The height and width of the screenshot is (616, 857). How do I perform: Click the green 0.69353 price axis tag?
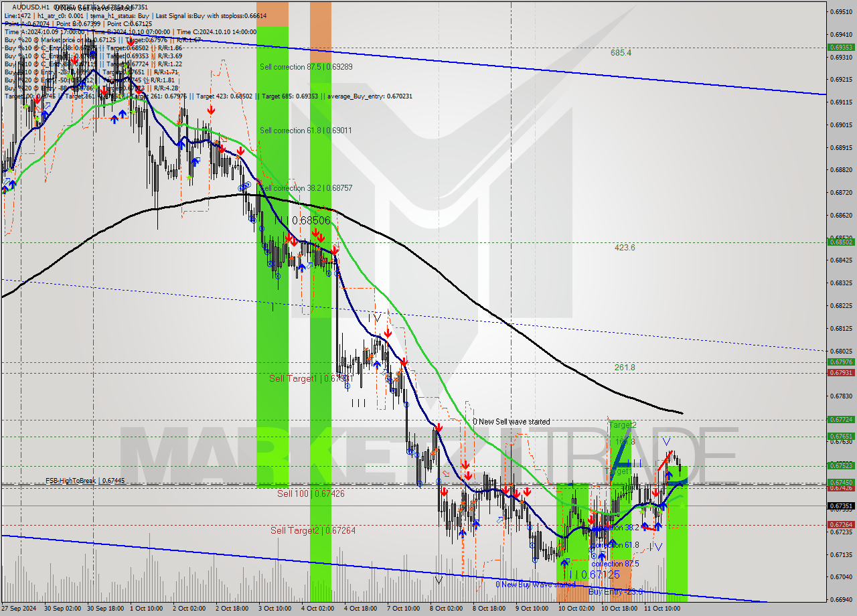pyautogui.click(x=840, y=48)
